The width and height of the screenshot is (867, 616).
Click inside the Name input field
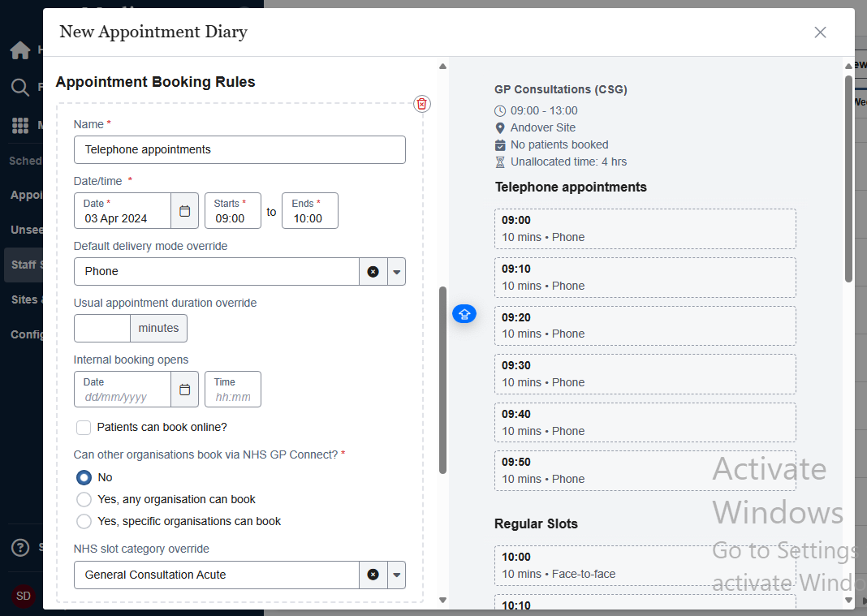(x=239, y=149)
